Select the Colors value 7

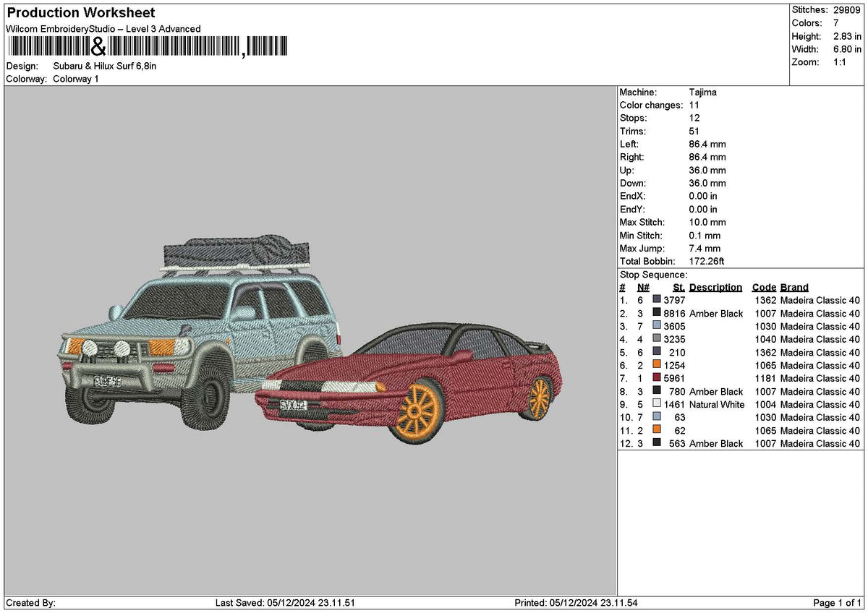[x=836, y=23]
